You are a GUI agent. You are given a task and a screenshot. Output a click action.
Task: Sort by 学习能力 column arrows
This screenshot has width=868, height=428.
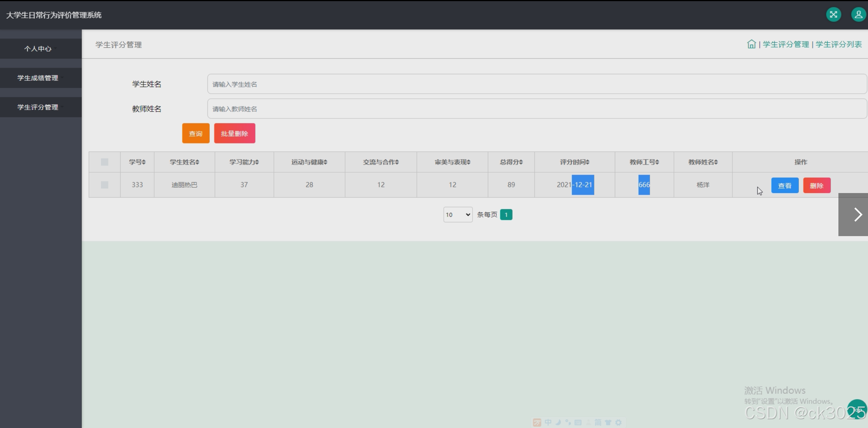point(257,162)
